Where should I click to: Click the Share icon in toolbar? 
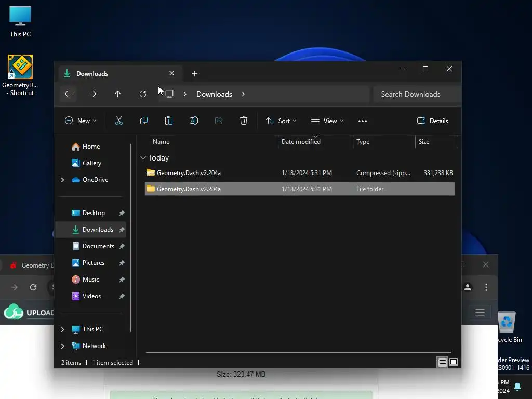tap(219, 121)
